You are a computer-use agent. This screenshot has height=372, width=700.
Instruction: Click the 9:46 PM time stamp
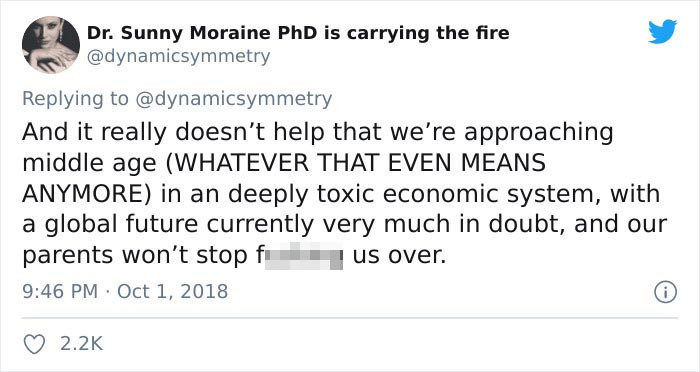click(60, 291)
